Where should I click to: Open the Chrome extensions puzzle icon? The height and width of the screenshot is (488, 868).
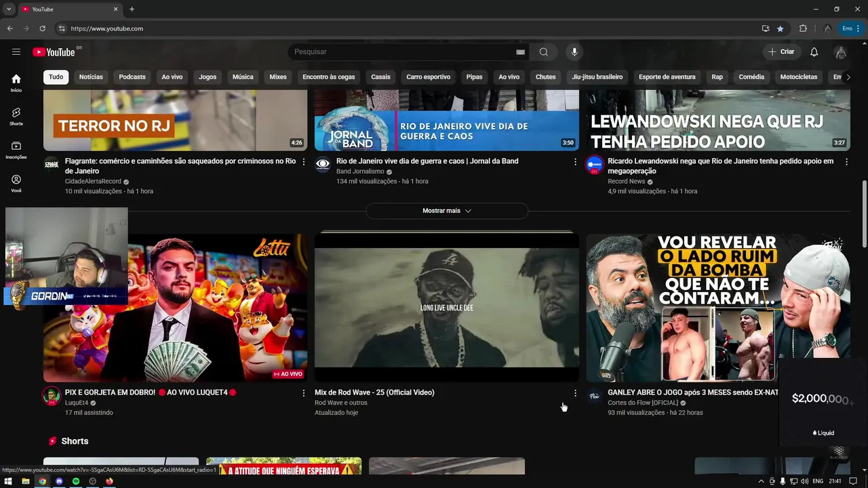pos(803,28)
